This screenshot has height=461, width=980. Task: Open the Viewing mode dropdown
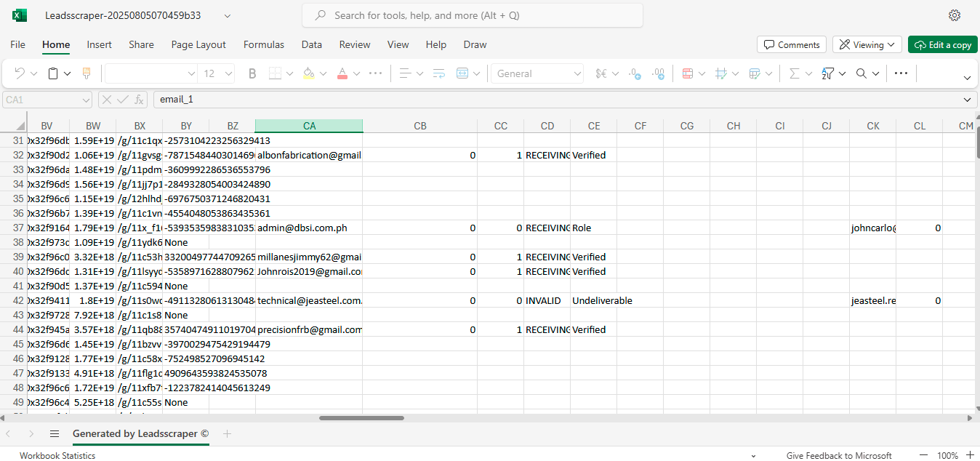(867, 45)
